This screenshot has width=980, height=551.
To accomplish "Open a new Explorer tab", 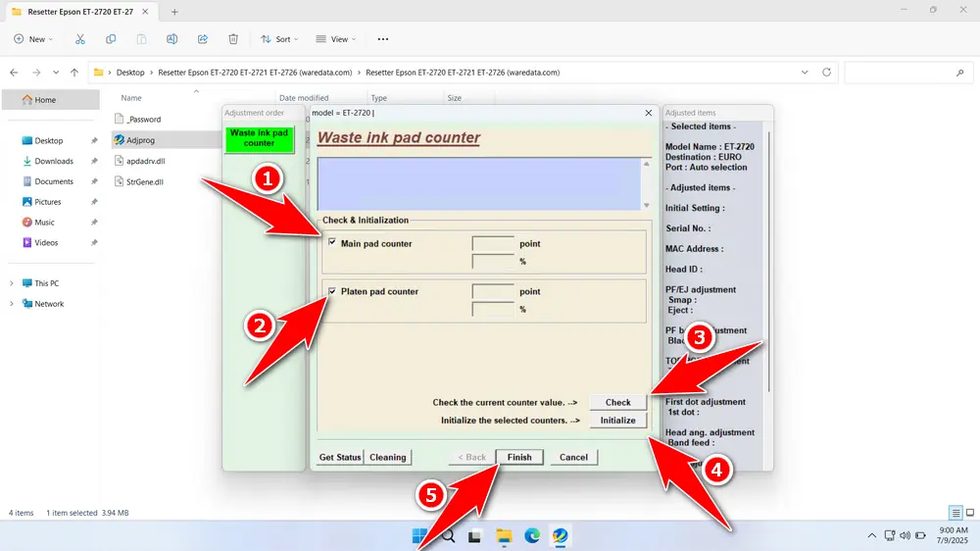I will pos(174,11).
